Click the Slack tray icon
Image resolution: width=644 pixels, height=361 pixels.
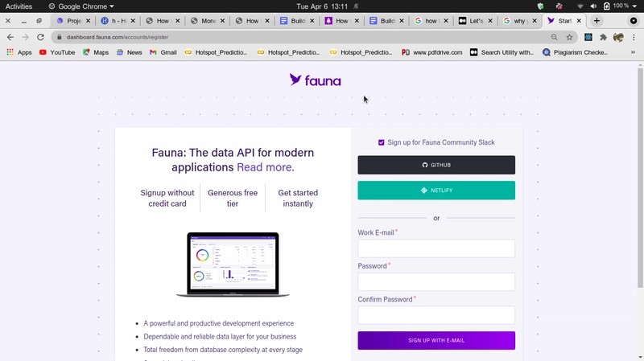click(x=559, y=6)
